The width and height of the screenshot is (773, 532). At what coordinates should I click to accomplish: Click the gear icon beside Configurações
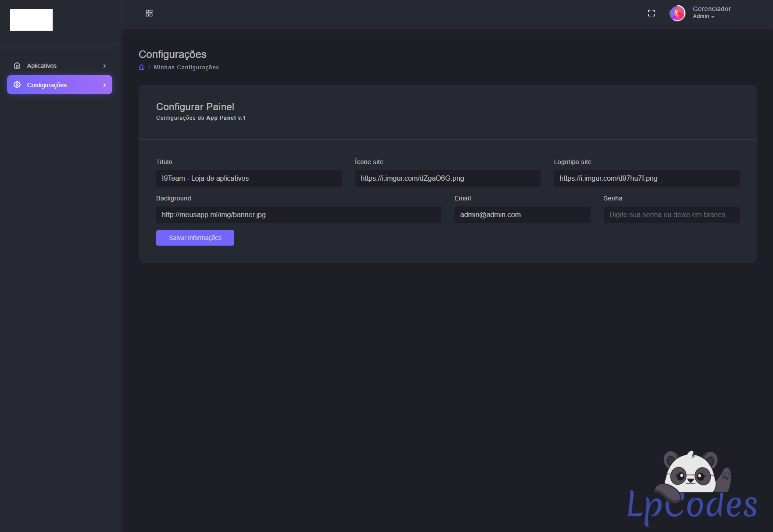(17, 85)
